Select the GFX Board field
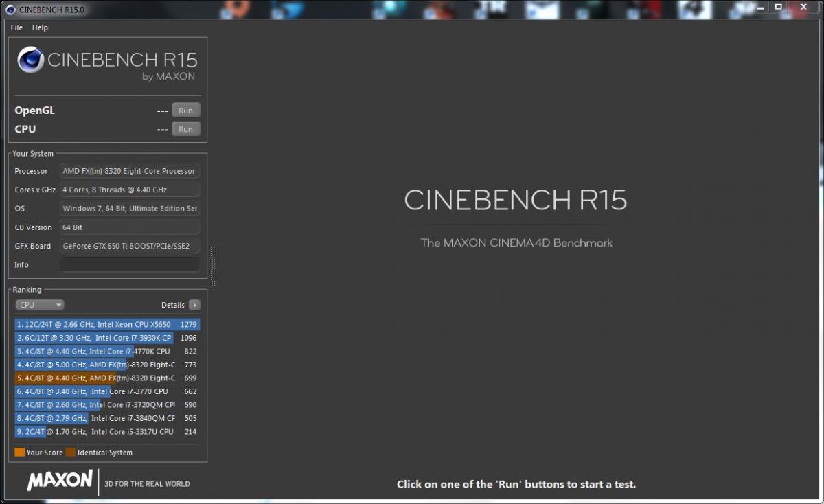Viewport: 824px width, 504px height. [x=130, y=246]
